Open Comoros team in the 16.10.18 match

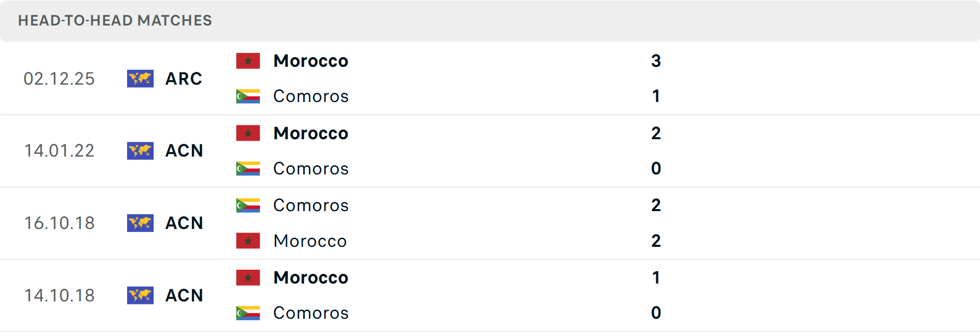tap(311, 206)
